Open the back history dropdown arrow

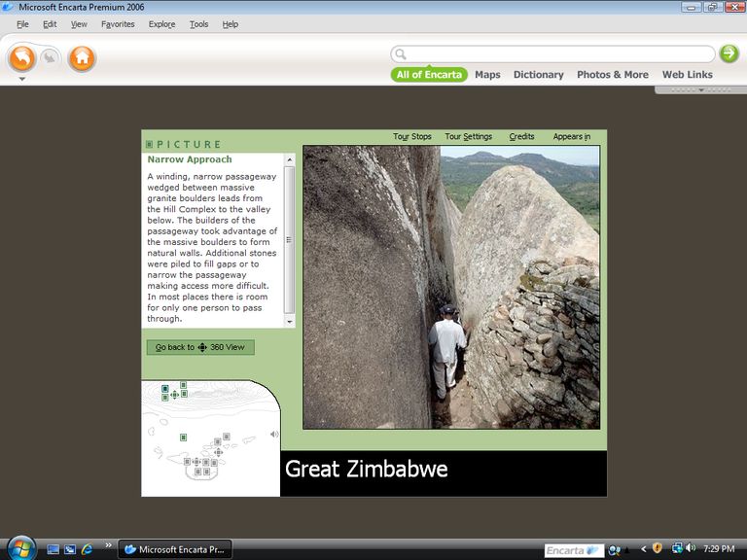(21, 79)
